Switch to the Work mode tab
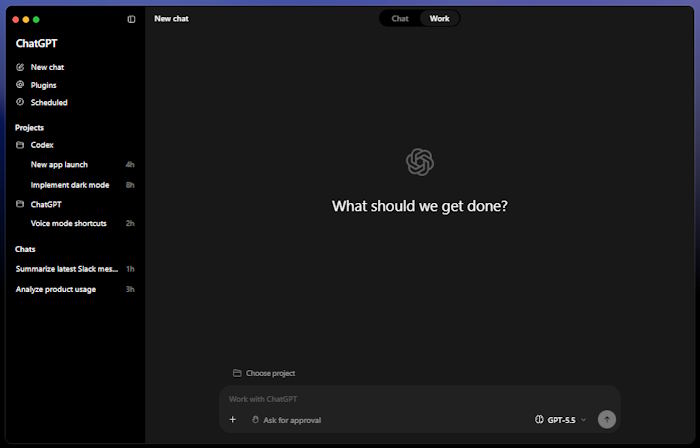 tap(439, 19)
